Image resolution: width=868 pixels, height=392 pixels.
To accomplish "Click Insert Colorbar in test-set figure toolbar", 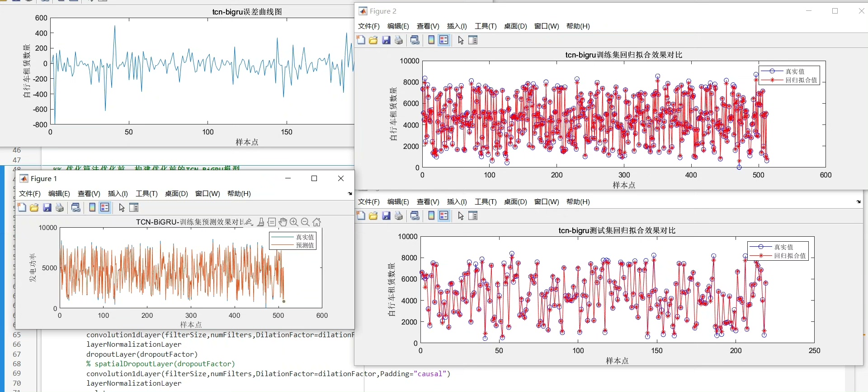I will [431, 215].
